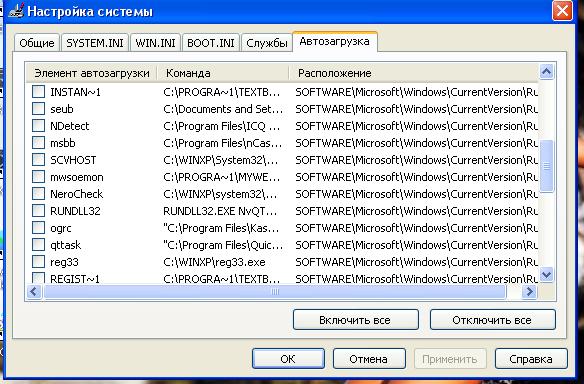Open the SYSTEM.INI tab
This screenshot has width=584, height=384.
point(95,43)
